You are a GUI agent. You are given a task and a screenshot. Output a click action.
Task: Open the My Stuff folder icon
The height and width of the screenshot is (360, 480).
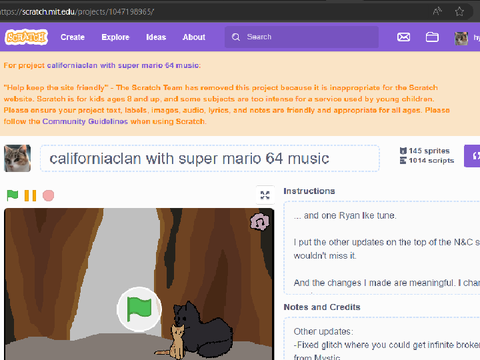point(432,37)
